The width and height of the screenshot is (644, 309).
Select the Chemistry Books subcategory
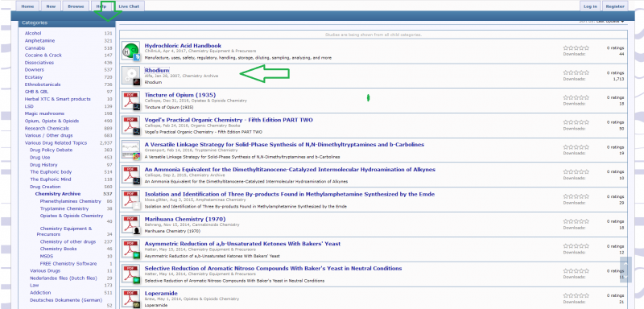click(58, 249)
